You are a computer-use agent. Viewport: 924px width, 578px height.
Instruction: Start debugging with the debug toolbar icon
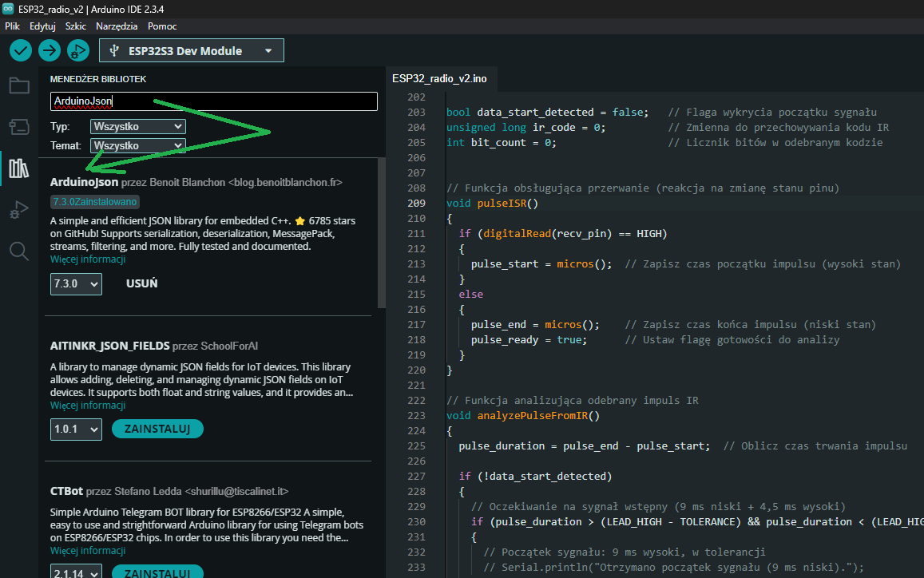point(77,50)
